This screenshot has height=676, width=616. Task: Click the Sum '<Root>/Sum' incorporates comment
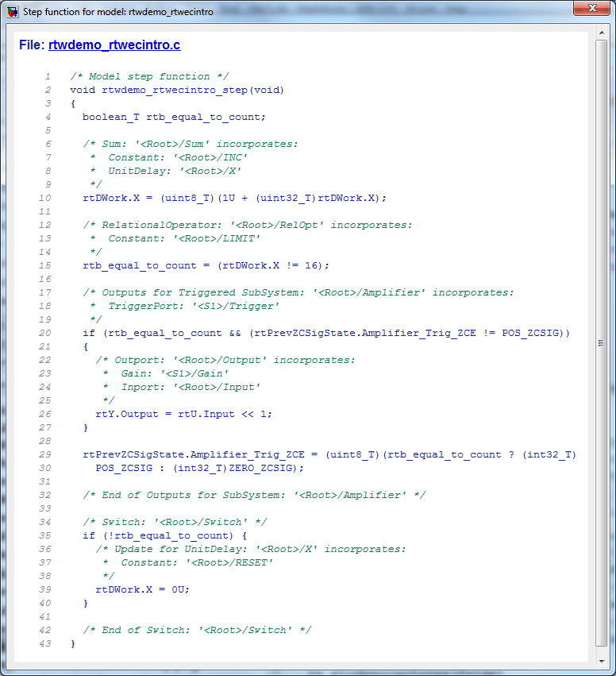pos(191,144)
